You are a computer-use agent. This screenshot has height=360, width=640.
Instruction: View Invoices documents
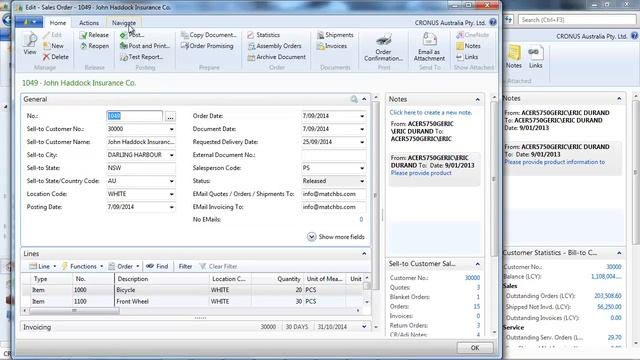click(x=331, y=46)
